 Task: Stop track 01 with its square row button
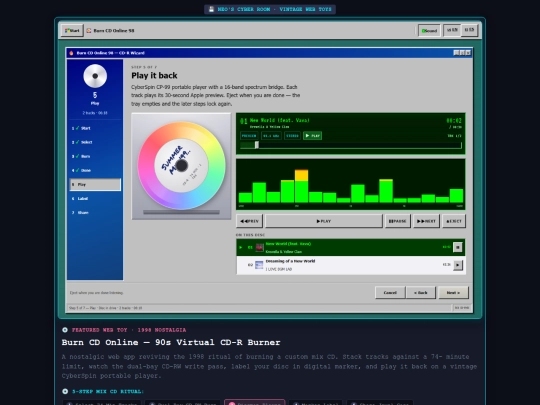(x=457, y=247)
